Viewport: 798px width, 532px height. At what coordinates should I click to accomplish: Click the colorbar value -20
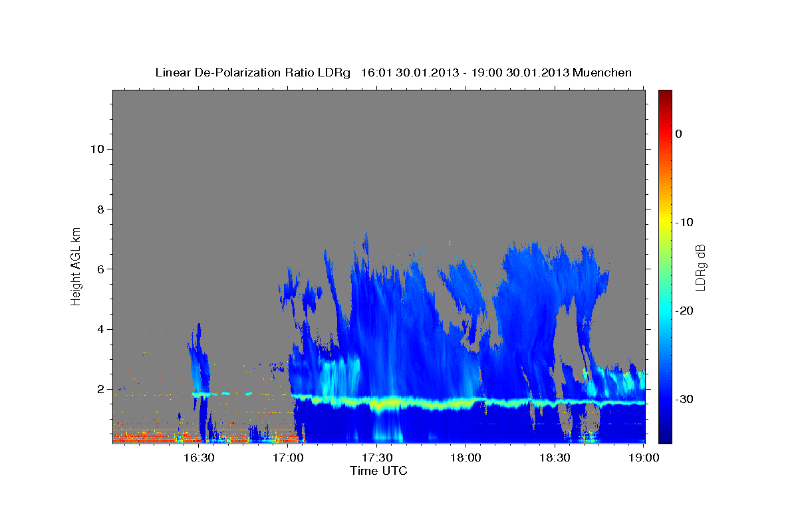684,311
